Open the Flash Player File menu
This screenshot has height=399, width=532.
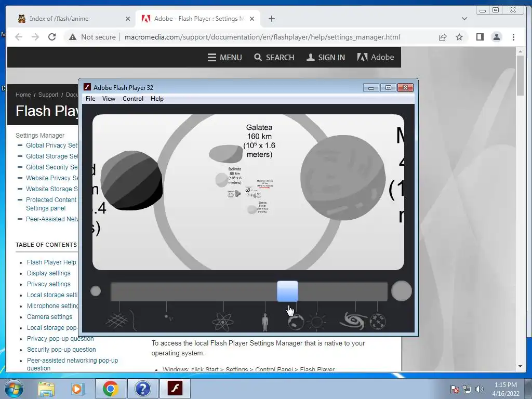pyautogui.click(x=90, y=99)
